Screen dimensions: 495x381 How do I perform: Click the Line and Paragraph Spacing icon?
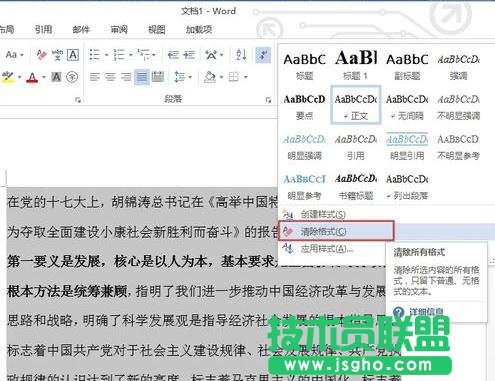coord(179,77)
